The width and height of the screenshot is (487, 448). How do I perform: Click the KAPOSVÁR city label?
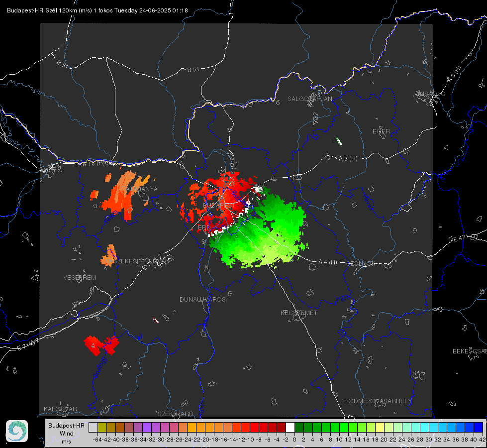60,409
